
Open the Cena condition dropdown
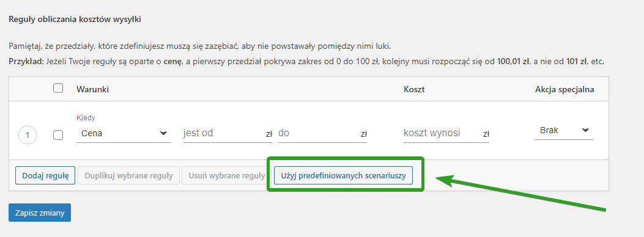point(124,133)
